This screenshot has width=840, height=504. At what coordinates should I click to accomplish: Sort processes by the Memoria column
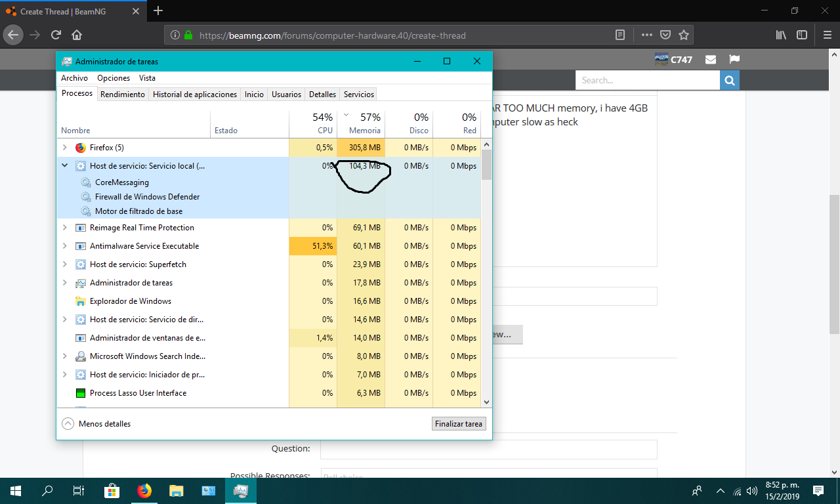pyautogui.click(x=361, y=123)
